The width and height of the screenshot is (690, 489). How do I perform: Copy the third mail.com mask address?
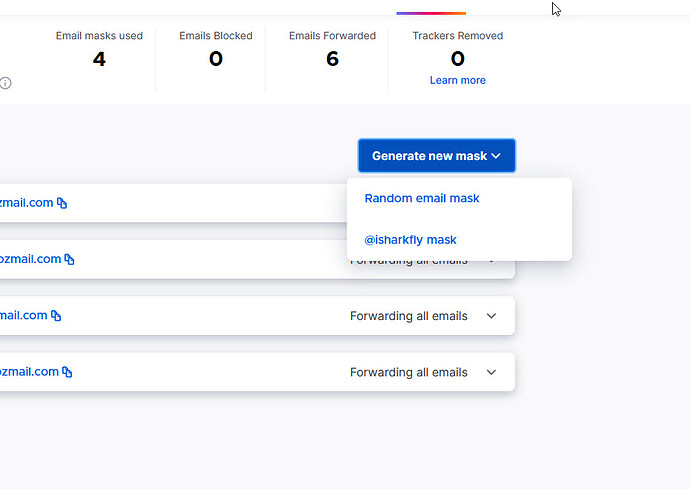tap(56, 316)
